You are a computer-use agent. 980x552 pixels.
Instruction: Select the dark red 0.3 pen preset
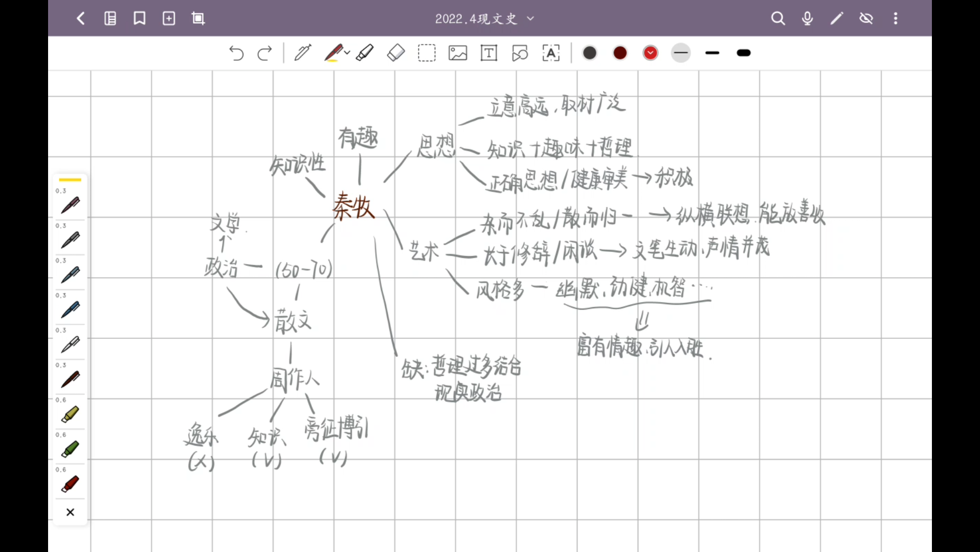coord(70,379)
